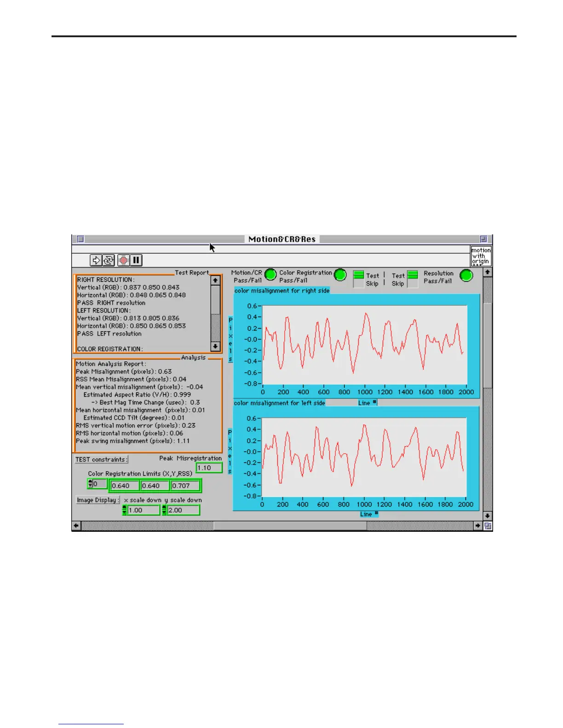Click window horizontal scroll right arrow
This screenshot has width=563, height=728.
tap(478, 526)
